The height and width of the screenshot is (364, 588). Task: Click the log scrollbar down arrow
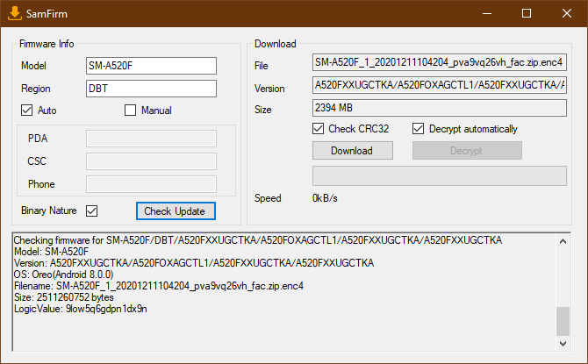[x=563, y=343]
